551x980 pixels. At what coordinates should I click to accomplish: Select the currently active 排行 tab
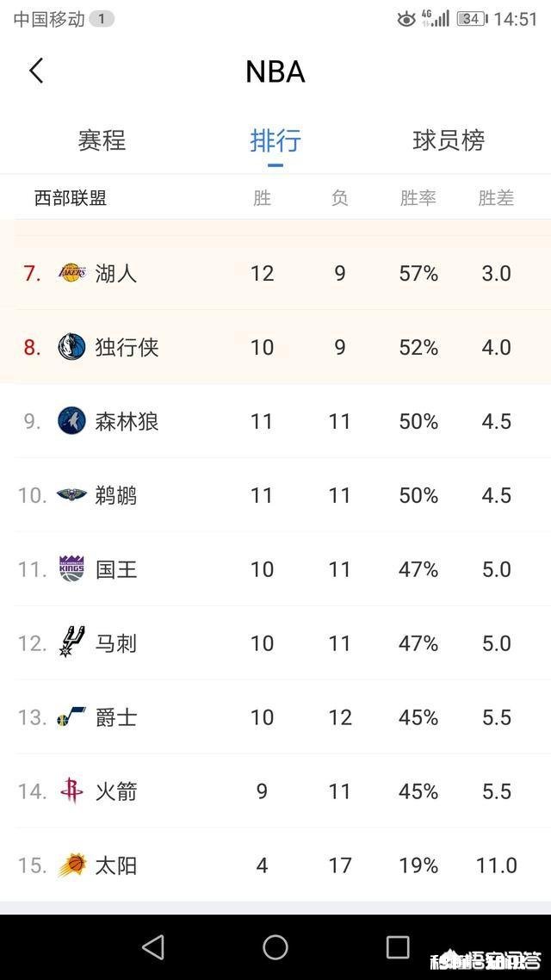(x=275, y=141)
